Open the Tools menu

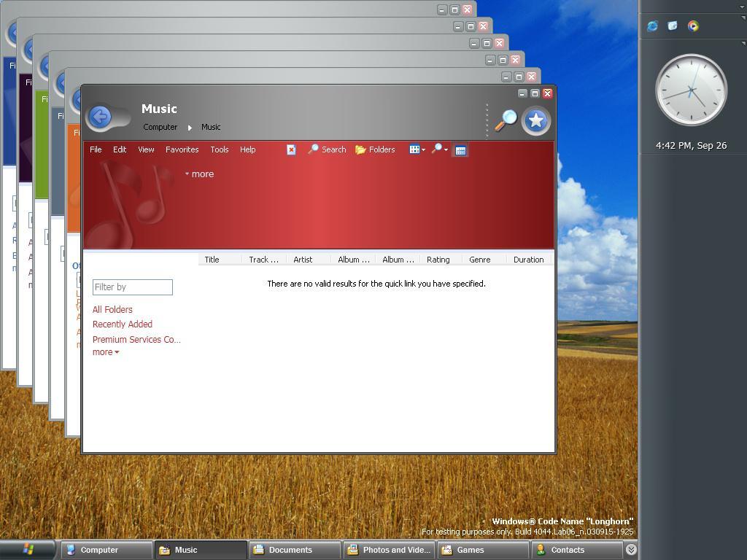click(x=220, y=149)
